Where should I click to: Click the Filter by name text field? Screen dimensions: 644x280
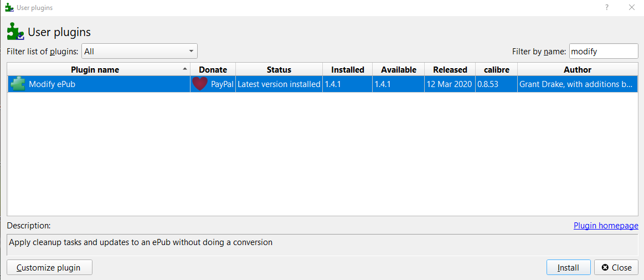(x=603, y=51)
